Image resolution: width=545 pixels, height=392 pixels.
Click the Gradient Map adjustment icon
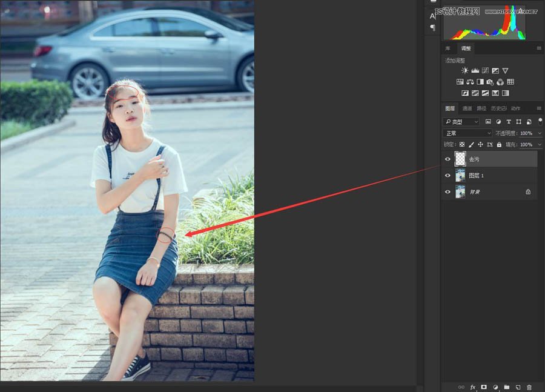[x=504, y=92]
